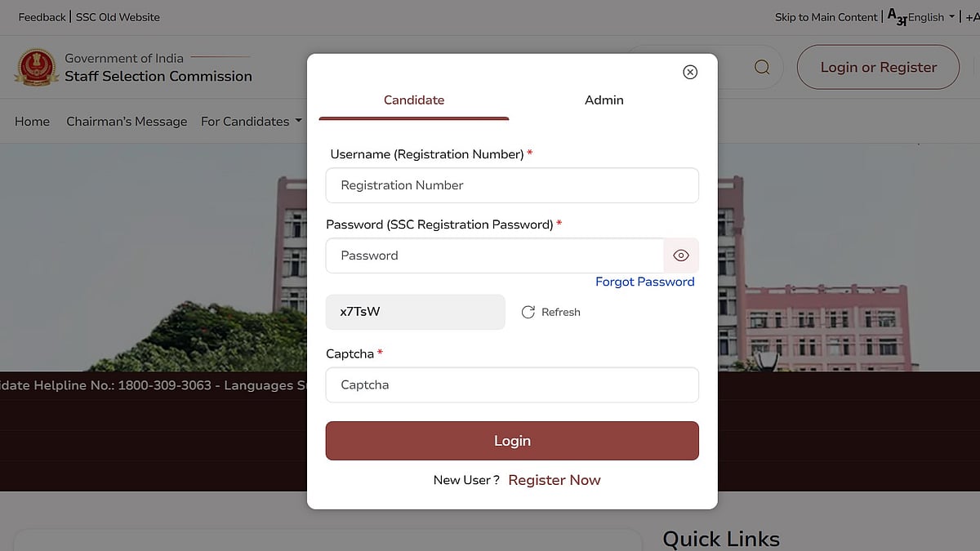This screenshot has height=551, width=980.
Task: Click the Forgot Password link
Action: 644,282
